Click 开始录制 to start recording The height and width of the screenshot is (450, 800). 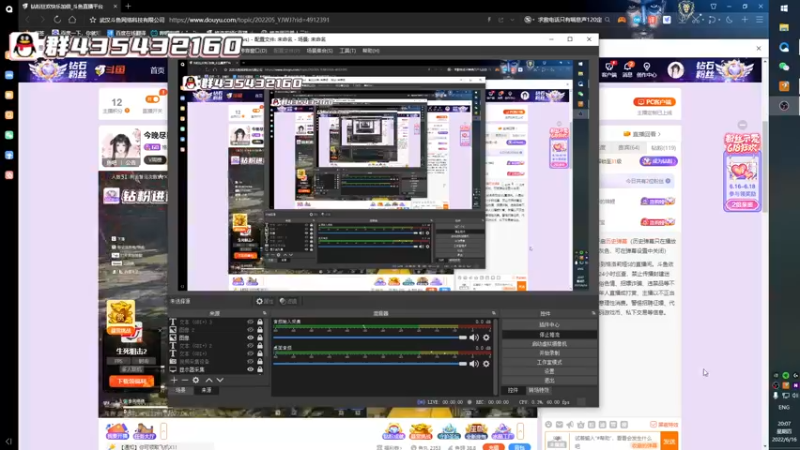coord(549,353)
